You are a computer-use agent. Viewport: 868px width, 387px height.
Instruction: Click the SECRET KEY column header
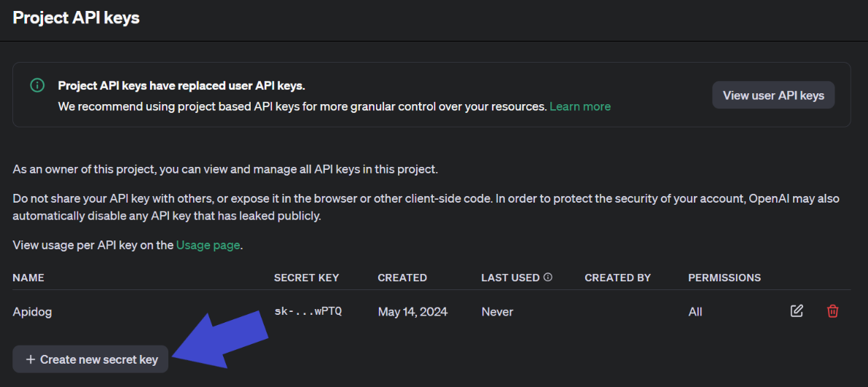306,278
